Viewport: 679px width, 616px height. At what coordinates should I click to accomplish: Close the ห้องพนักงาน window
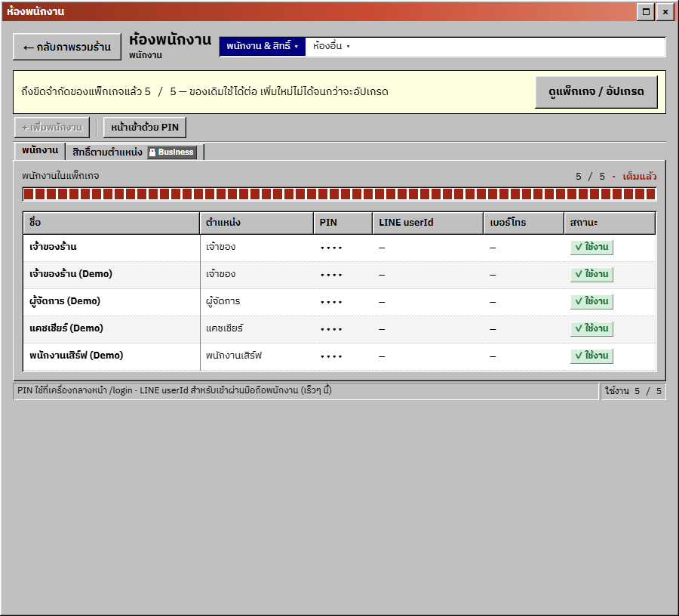[x=665, y=11]
